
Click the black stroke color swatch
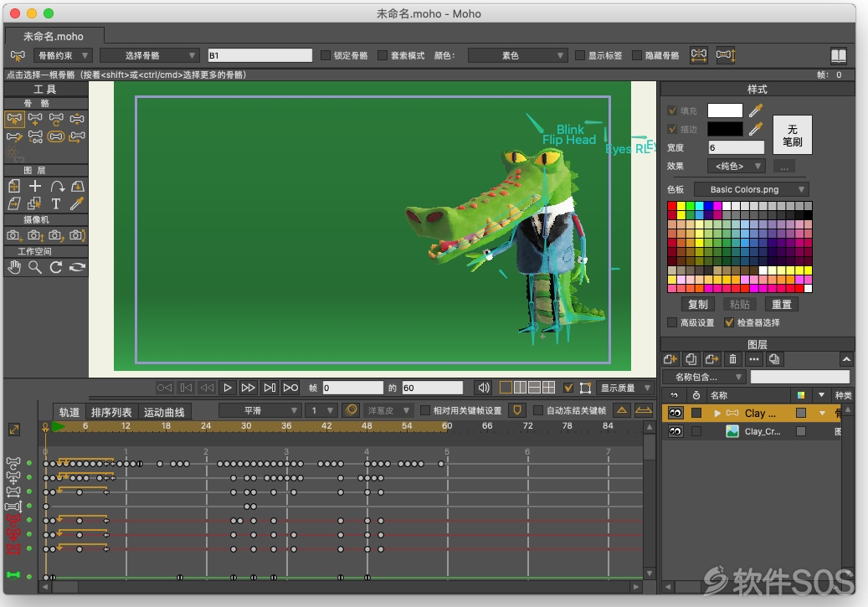pyautogui.click(x=725, y=129)
